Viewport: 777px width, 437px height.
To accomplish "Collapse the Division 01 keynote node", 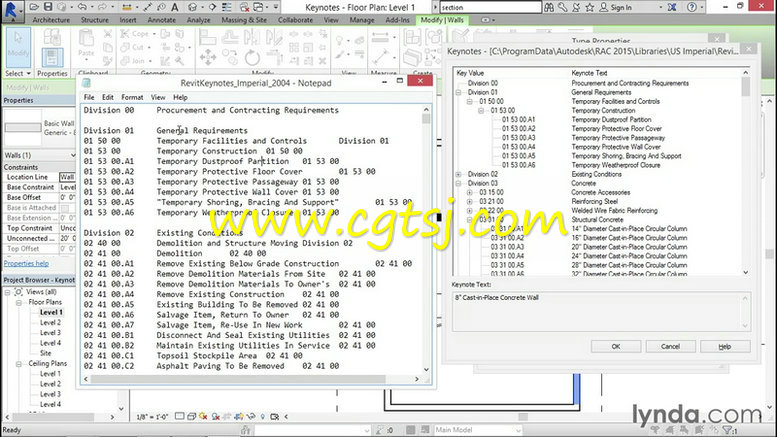I will click(458, 93).
